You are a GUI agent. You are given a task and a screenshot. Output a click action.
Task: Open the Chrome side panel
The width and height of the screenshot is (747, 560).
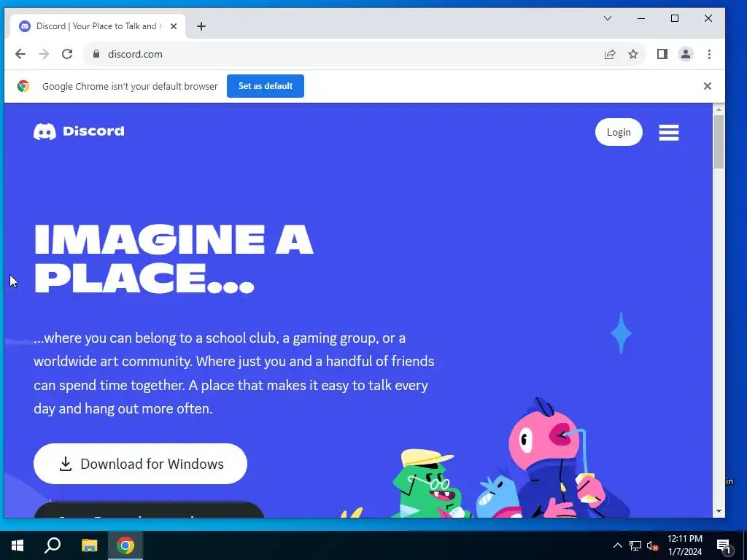(x=662, y=54)
